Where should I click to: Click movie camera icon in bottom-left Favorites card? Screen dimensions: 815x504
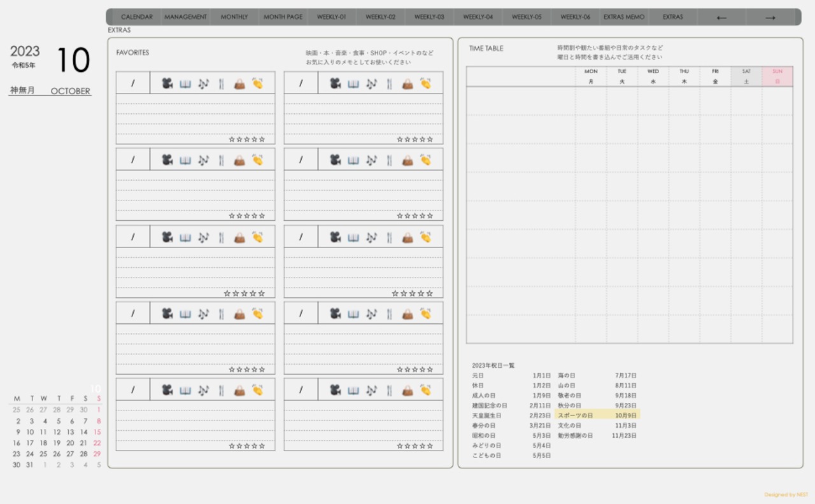pyautogui.click(x=167, y=390)
